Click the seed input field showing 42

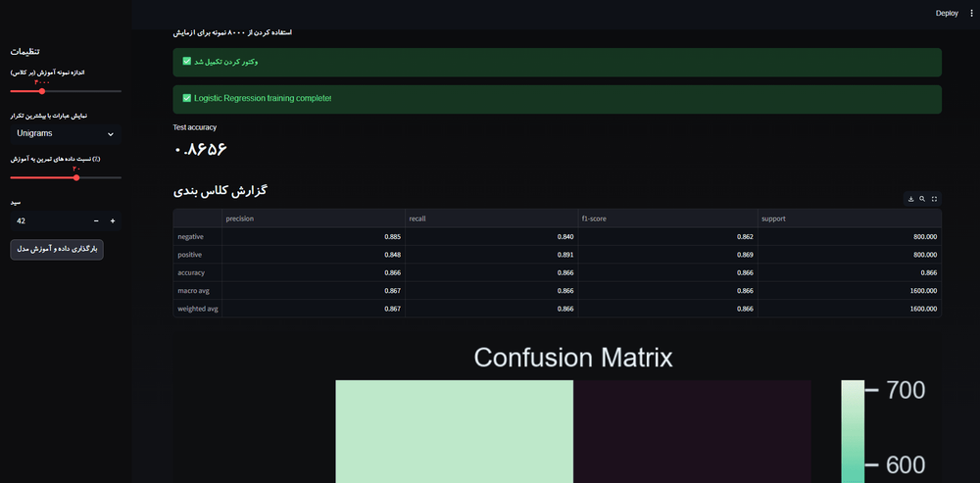(x=49, y=221)
